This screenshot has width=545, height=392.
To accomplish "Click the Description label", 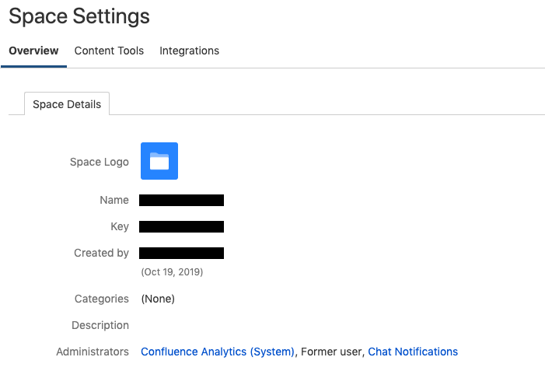I will coord(100,325).
